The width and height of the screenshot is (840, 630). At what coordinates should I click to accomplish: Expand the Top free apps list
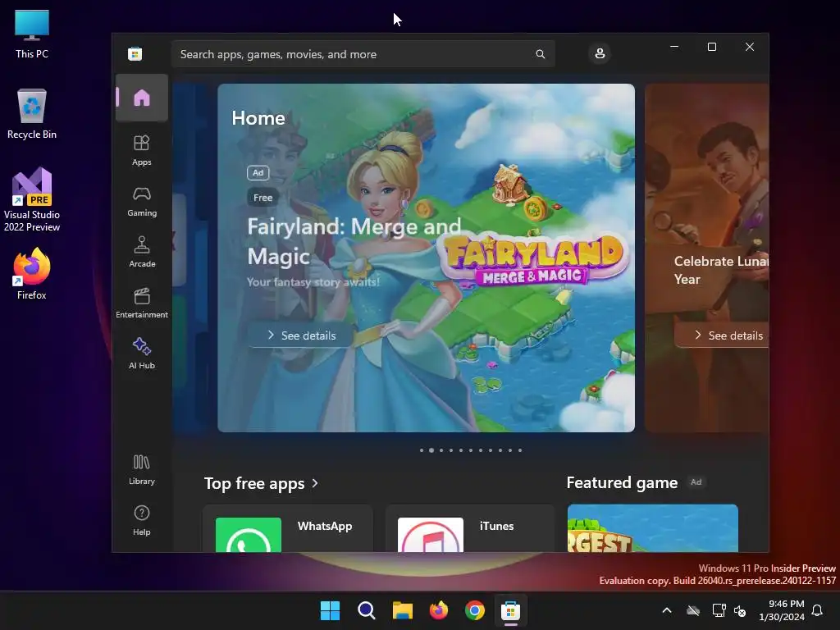click(261, 483)
